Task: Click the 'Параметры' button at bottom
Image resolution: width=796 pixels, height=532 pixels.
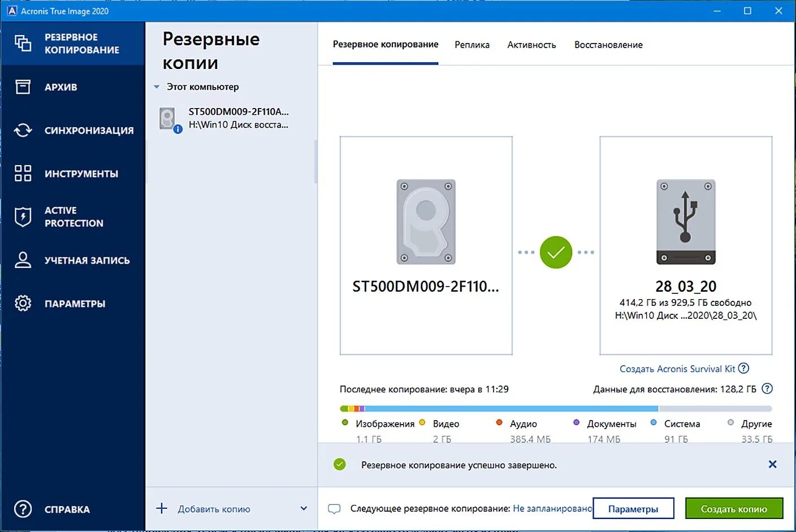Action: tap(633, 508)
